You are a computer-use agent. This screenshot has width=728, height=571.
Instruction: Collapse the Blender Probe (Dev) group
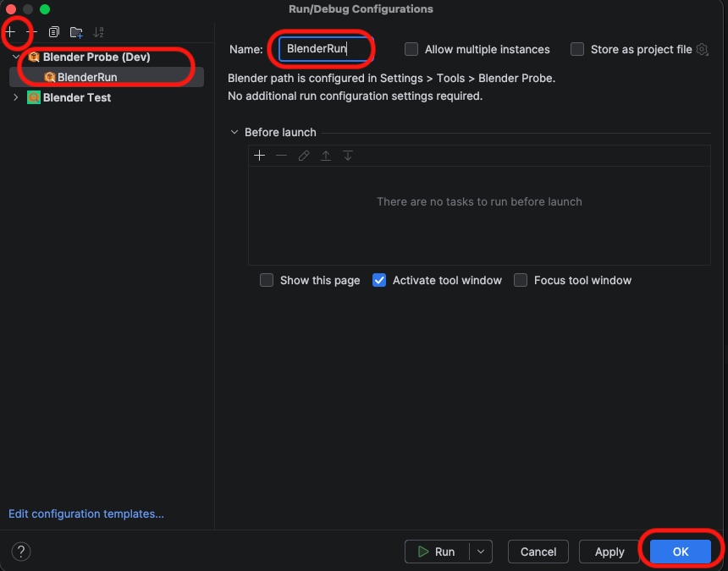[15, 57]
